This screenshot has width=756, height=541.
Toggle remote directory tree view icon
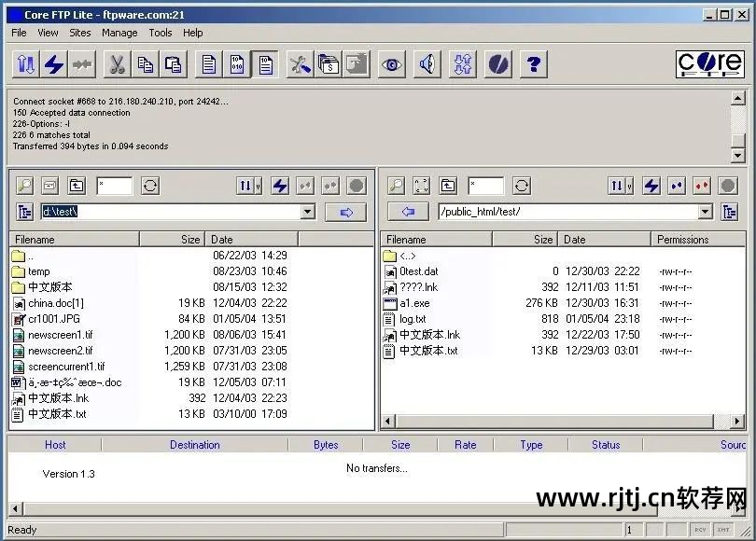tap(730, 212)
